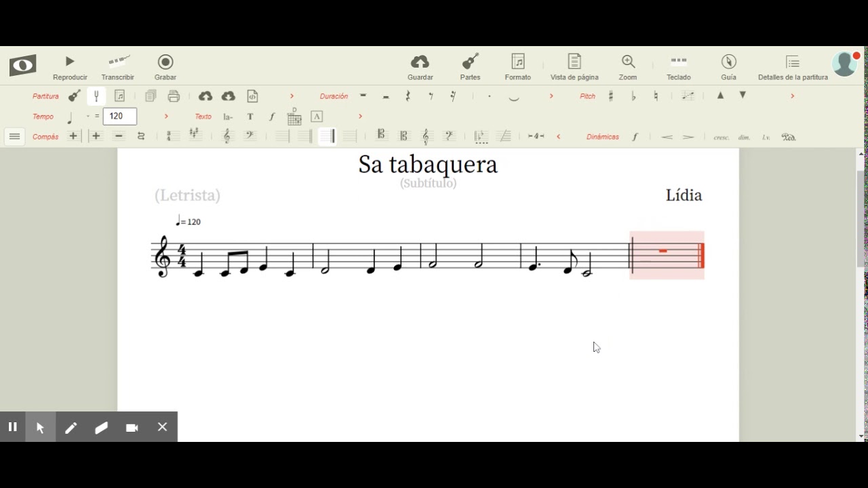Add measure before with first plus icon

coord(73,136)
